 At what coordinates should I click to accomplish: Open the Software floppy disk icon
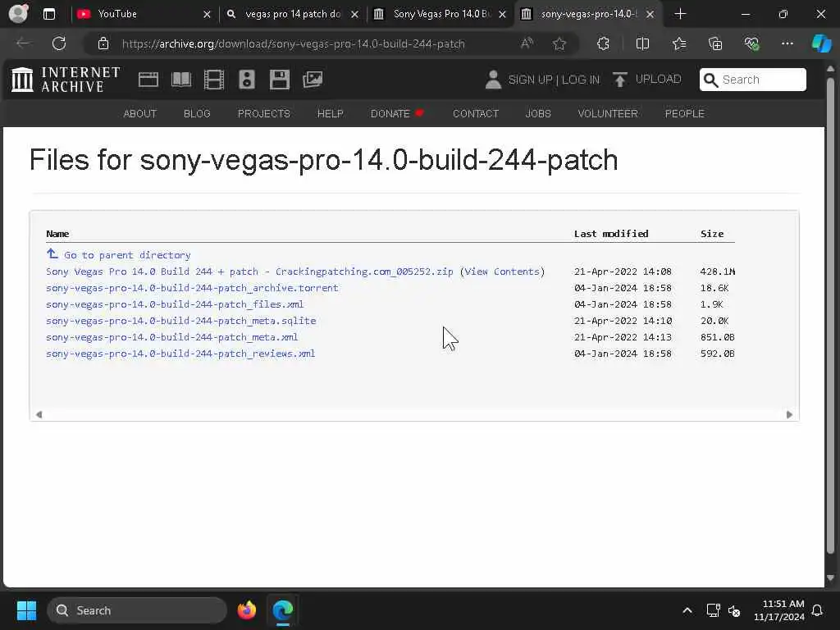click(279, 80)
